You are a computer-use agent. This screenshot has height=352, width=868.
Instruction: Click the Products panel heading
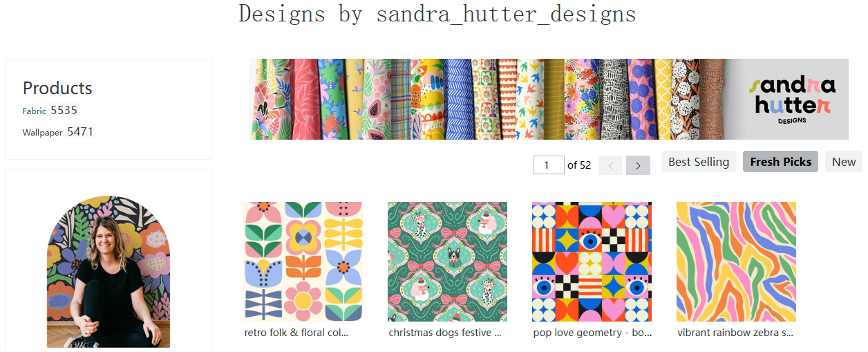[x=57, y=88]
